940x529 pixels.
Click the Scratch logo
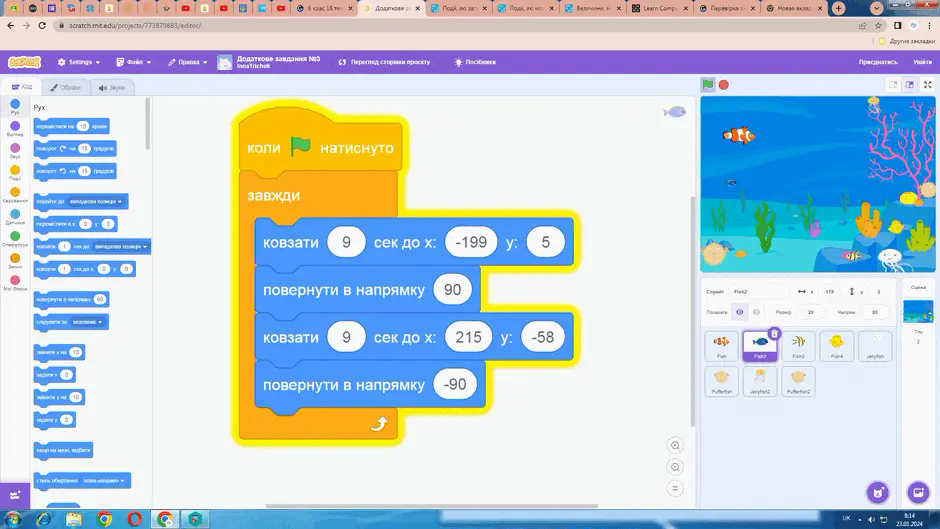tap(25, 62)
